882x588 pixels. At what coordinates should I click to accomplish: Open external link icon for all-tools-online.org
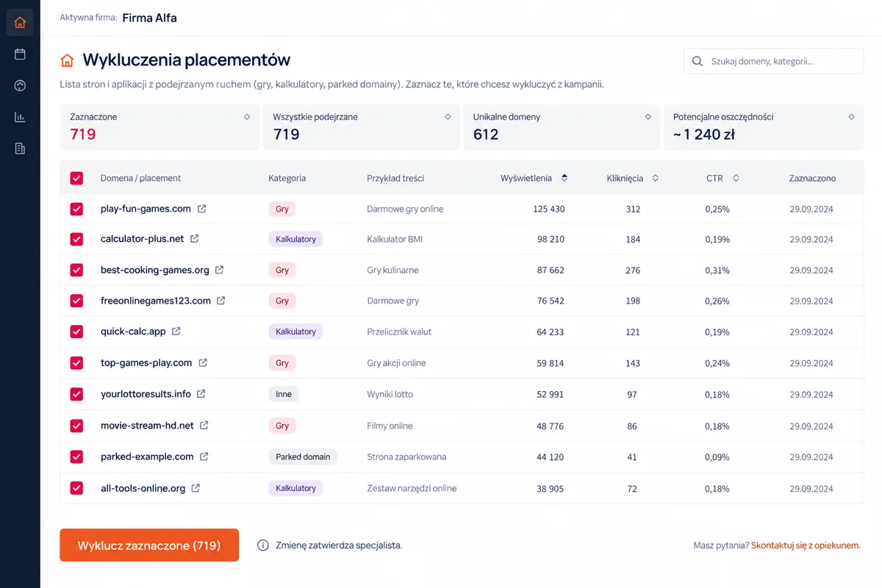[196, 488]
